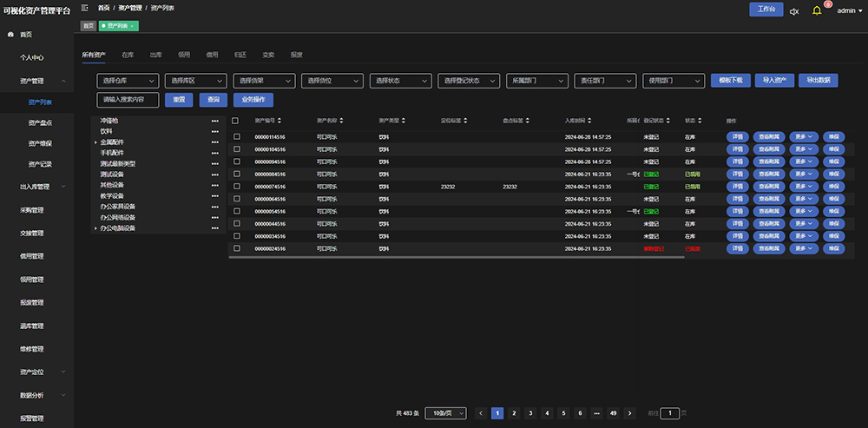Switch to the 在库 tab
868x428 pixels.
pyautogui.click(x=128, y=55)
